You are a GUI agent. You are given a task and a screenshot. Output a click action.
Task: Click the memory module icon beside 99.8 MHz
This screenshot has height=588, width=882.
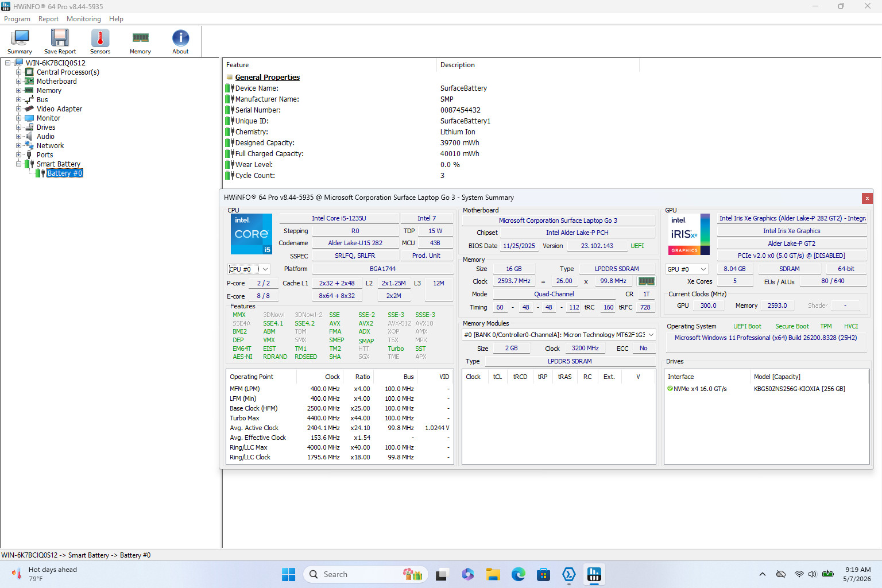click(647, 281)
